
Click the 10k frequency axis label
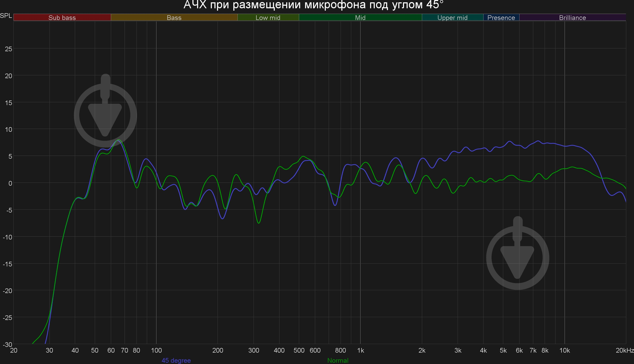point(565,350)
